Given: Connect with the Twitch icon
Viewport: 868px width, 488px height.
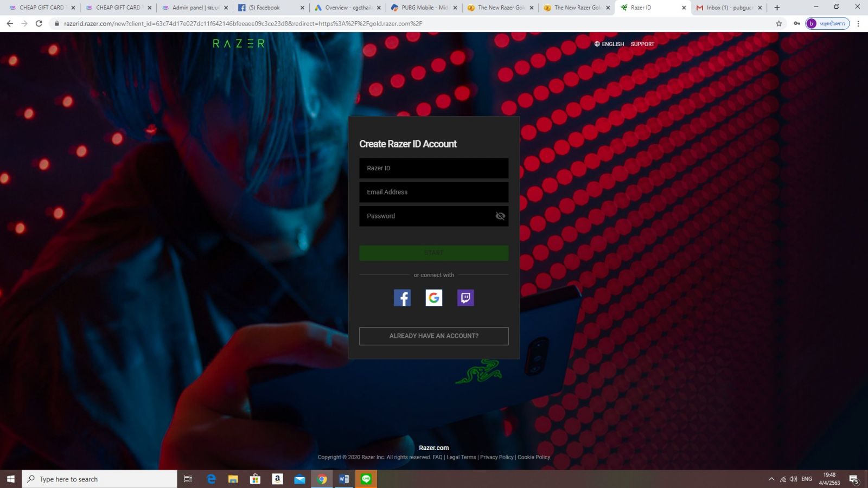Looking at the screenshot, I should [465, 298].
